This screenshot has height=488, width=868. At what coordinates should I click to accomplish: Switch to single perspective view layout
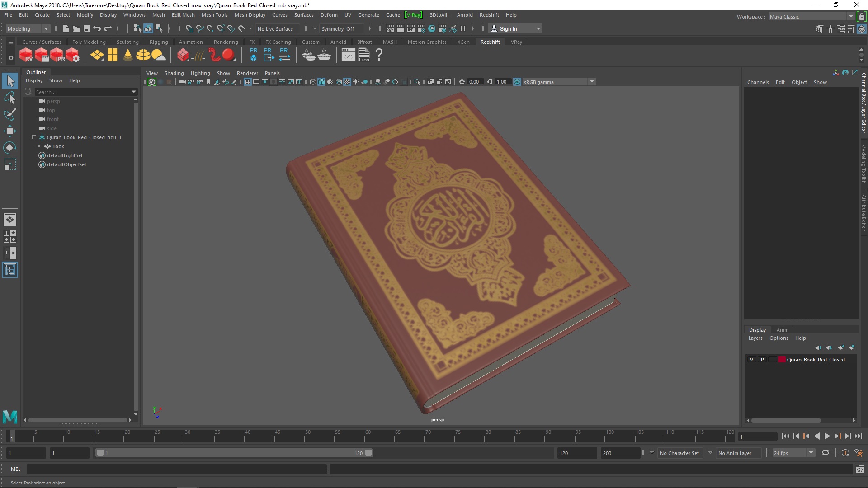(10, 220)
